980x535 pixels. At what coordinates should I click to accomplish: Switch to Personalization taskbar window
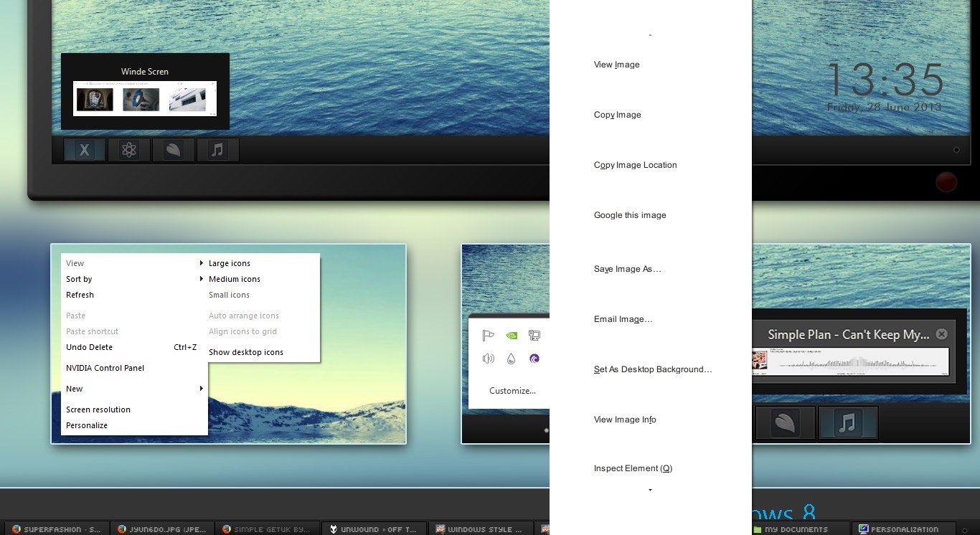tap(905, 529)
